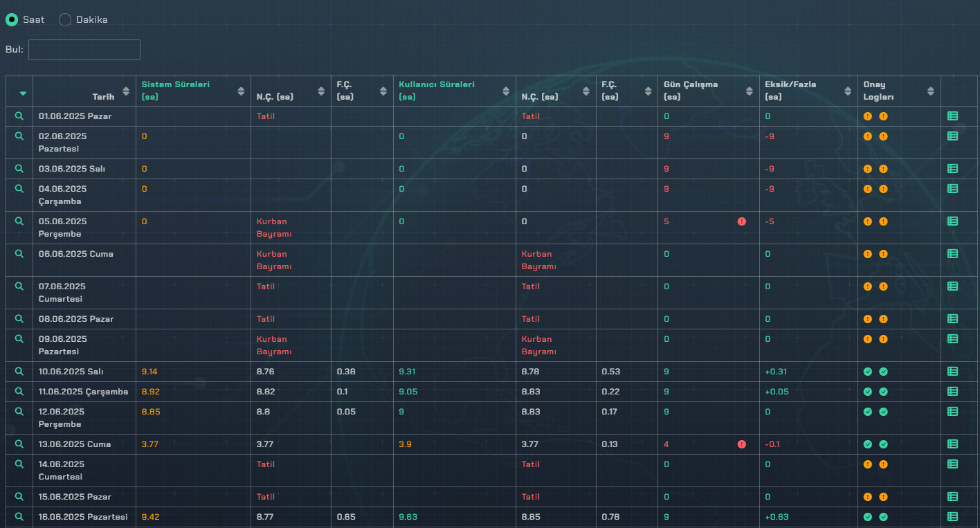
Task: Click red alert icon in 13.06.2025 Cuma row
Action: click(x=742, y=444)
